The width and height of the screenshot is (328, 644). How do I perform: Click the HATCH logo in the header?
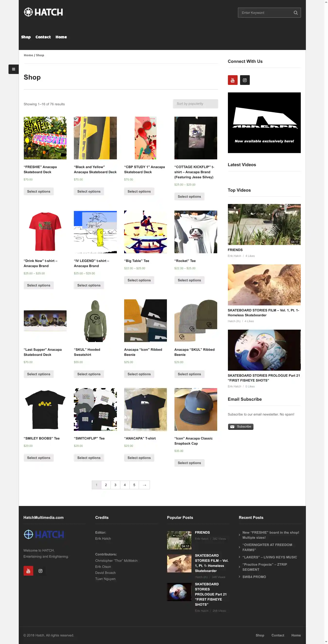[43, 12]
